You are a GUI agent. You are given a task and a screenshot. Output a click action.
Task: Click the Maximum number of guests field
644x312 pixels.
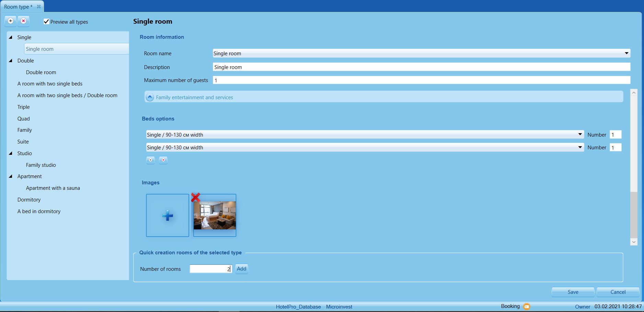pyautogui.click(x=422, y=80)
